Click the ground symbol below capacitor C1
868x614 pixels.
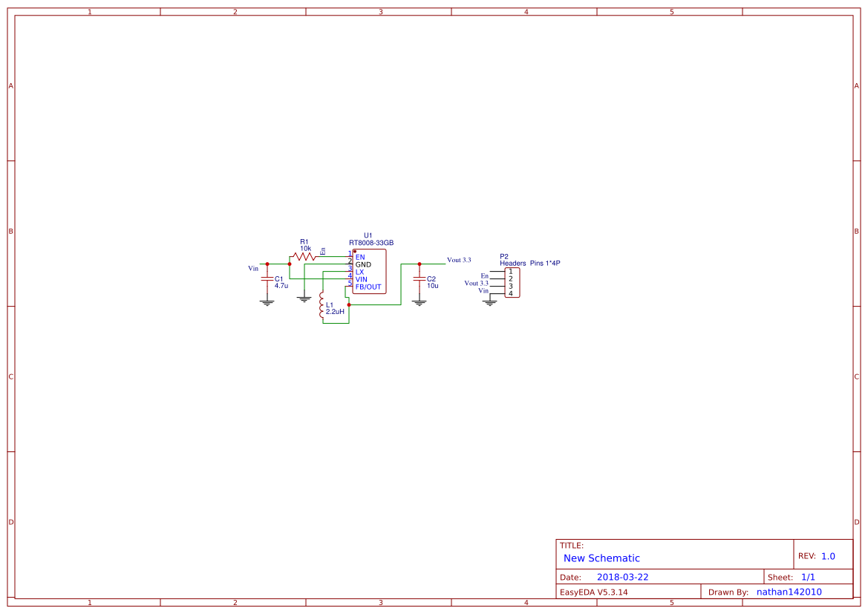pos(267,301)
